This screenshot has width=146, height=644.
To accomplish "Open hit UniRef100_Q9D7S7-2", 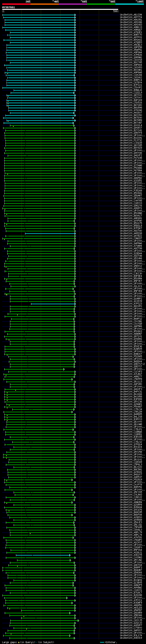I will 132,364.
